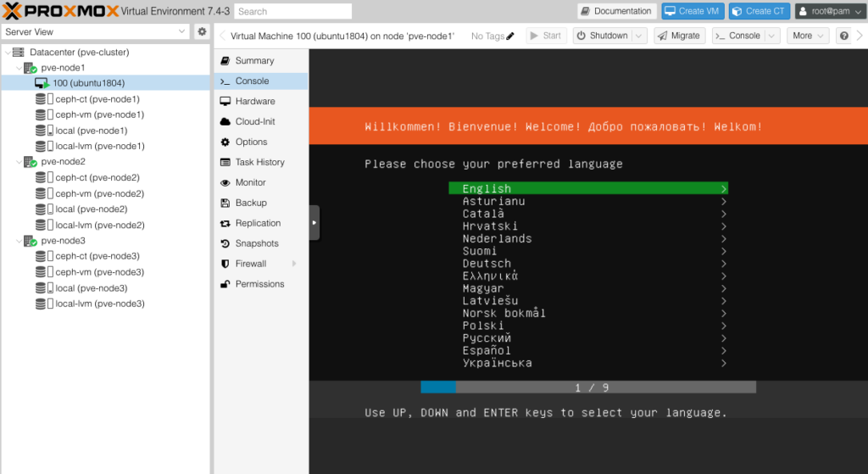Click the pve-node3 node icon

(x=30, y=241)
